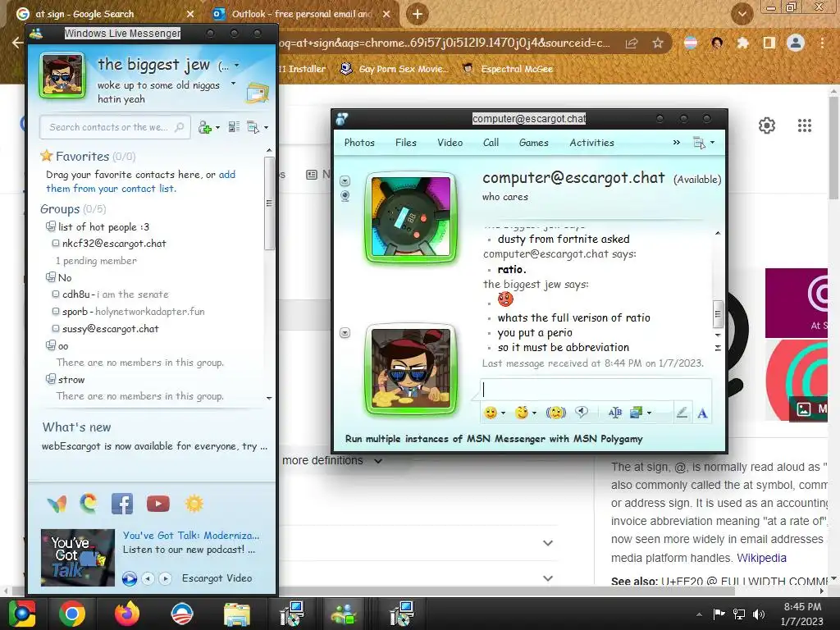This screenshot has width=840, height=630.
Task: Click the Google settings gear icon
Action: click(x=767, y=126)
